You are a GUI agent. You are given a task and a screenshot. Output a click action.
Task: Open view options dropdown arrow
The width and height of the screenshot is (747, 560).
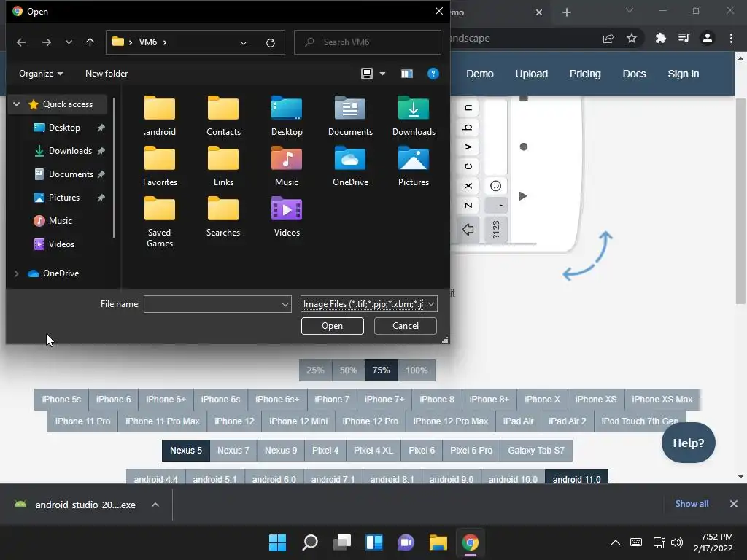point(382,74)
